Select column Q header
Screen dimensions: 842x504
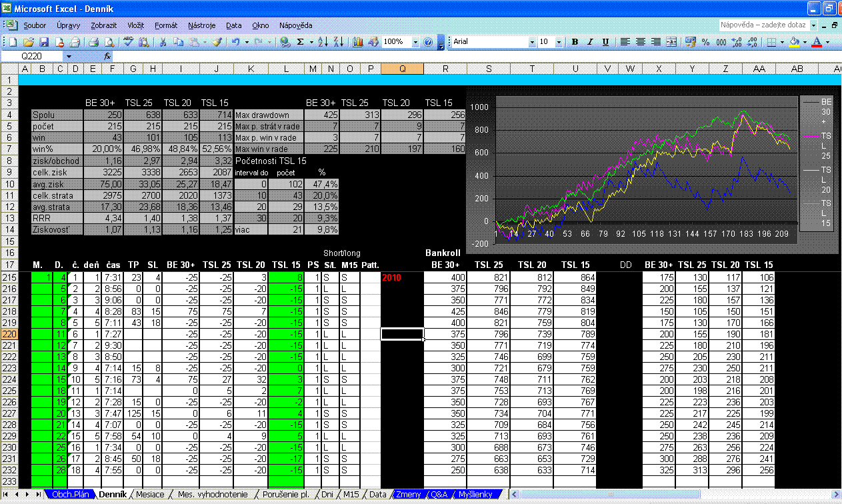(402, 69)
